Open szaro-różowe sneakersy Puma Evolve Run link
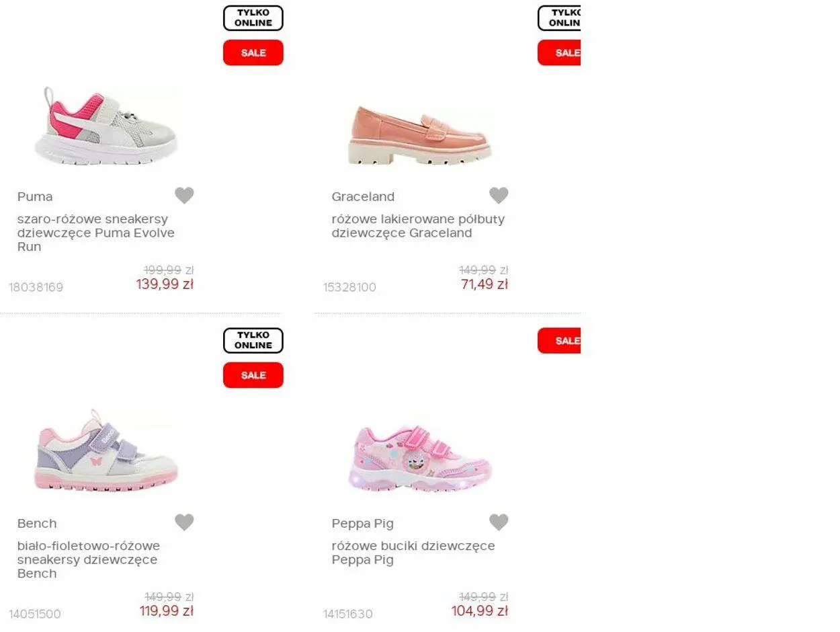Image resolution: width=840 pixels, height=632 pixels. pos(96,233)
